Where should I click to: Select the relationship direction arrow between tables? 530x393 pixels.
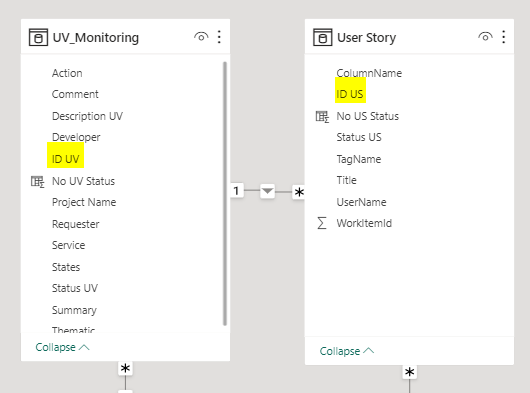click(x=267, y=191)
